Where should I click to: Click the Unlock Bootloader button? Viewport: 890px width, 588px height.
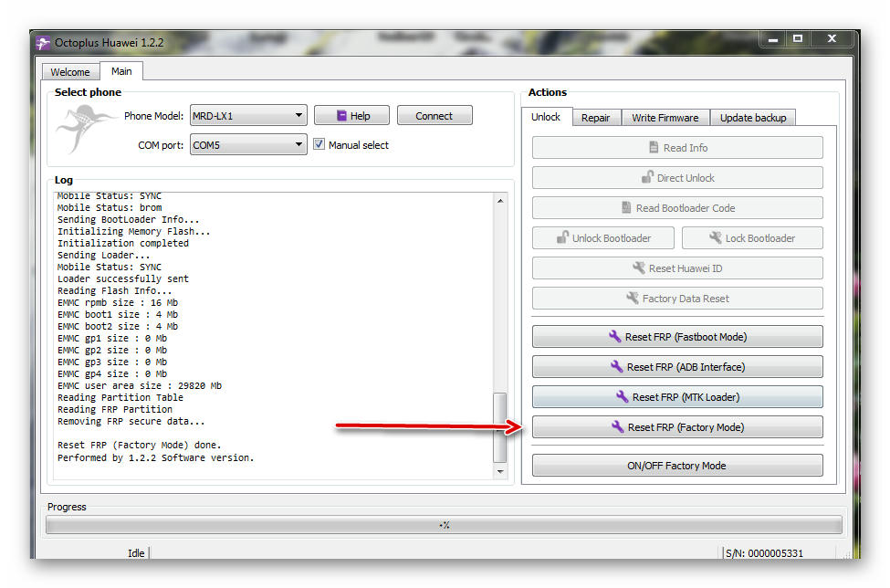tap(603, 237)
